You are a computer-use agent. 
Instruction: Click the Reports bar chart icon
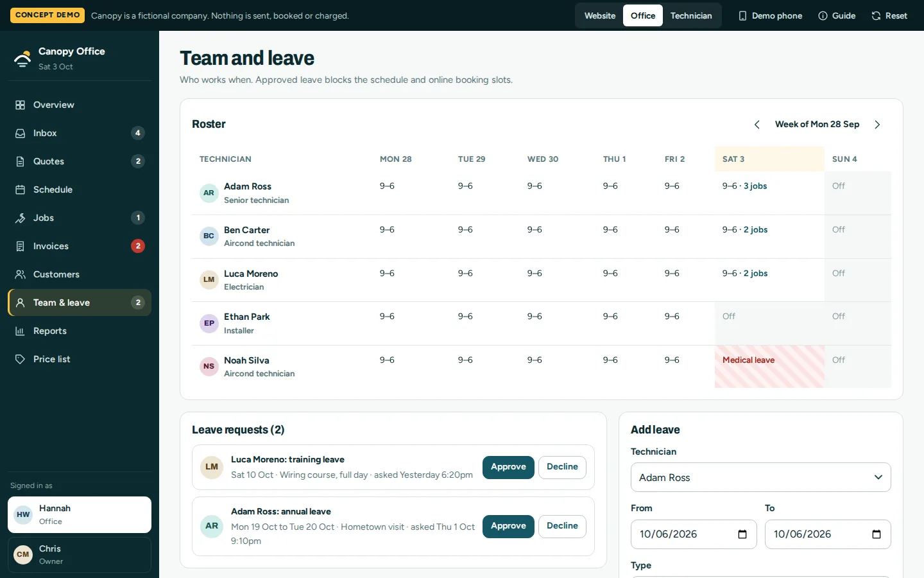[21, 331]
